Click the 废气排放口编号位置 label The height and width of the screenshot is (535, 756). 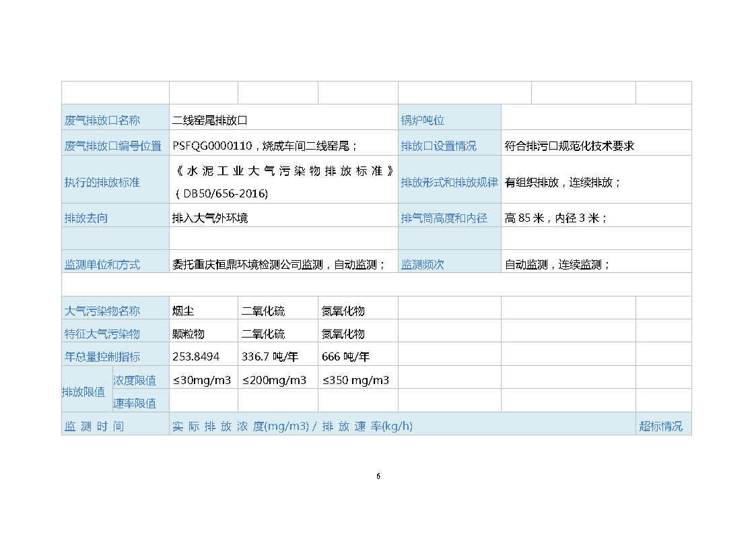click(113, 146)
